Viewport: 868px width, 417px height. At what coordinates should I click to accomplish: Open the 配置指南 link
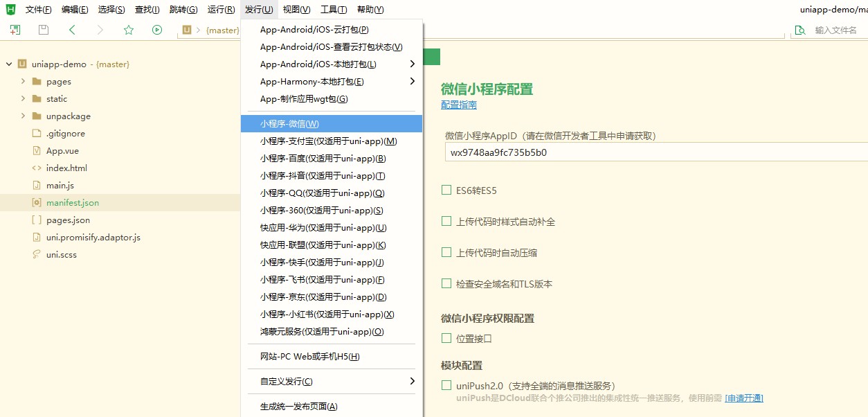click(459, 105)
